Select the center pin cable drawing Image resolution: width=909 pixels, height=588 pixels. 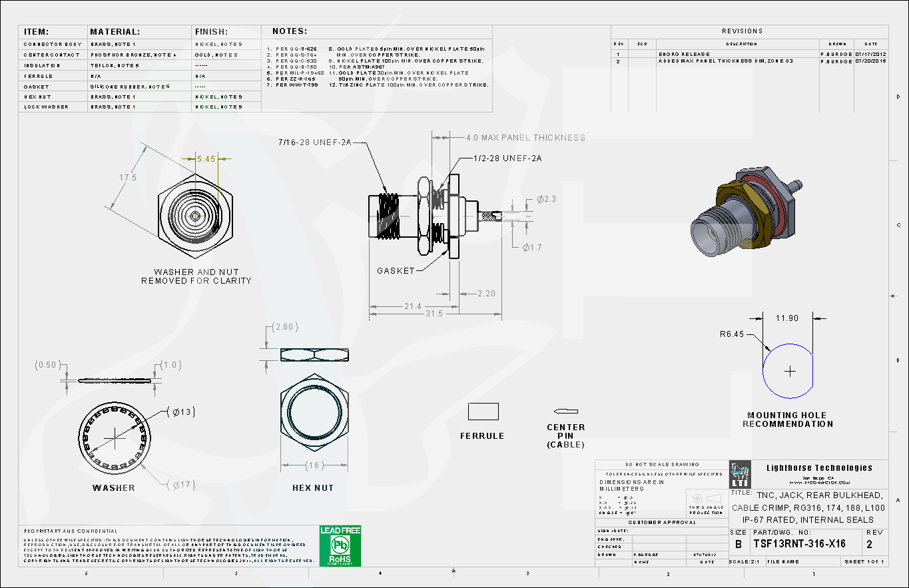(565, 411)
